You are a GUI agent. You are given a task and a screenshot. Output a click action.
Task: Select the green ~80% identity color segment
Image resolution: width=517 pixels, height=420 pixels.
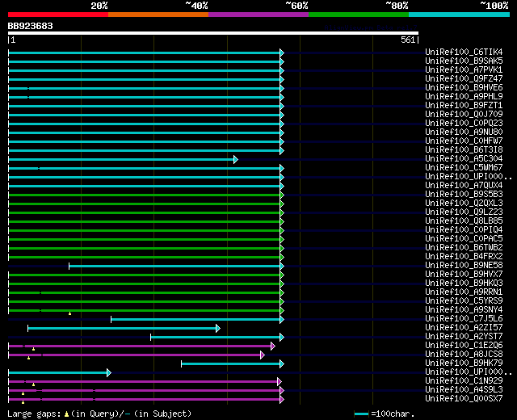[359, 15]
